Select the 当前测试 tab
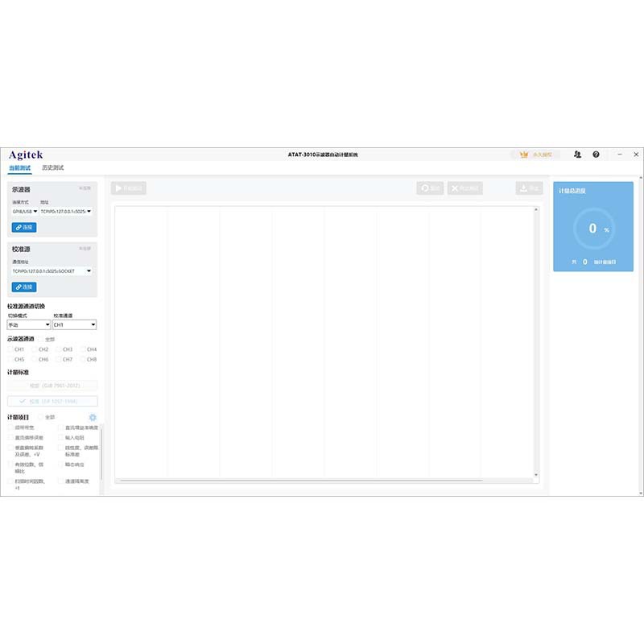 (19, 168)
